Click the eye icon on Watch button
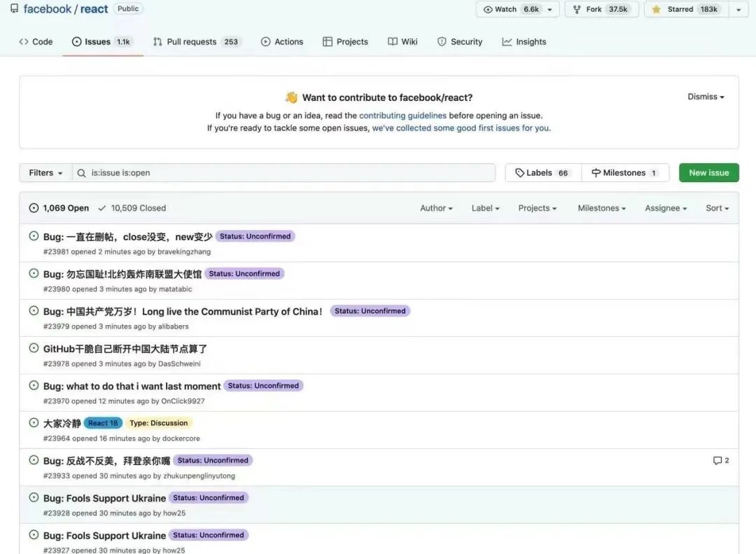Screen dimensions: 756x554 488,9
